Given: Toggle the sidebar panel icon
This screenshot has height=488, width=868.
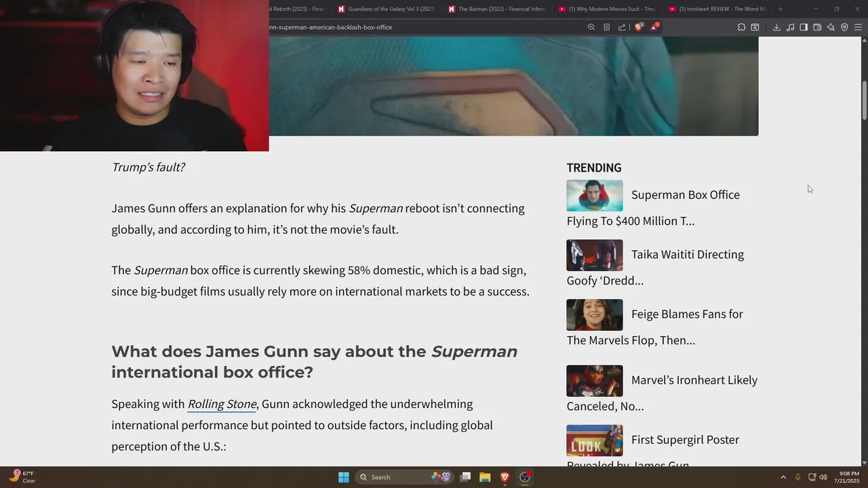Looking at the screenshot, I should [x=804, y=27].
